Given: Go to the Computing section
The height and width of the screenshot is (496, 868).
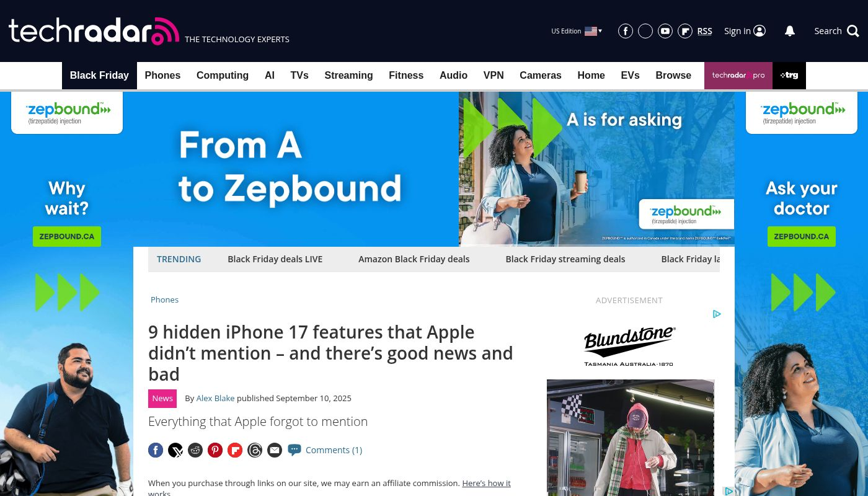Looking at the screenshot, I should coord(223,76).
